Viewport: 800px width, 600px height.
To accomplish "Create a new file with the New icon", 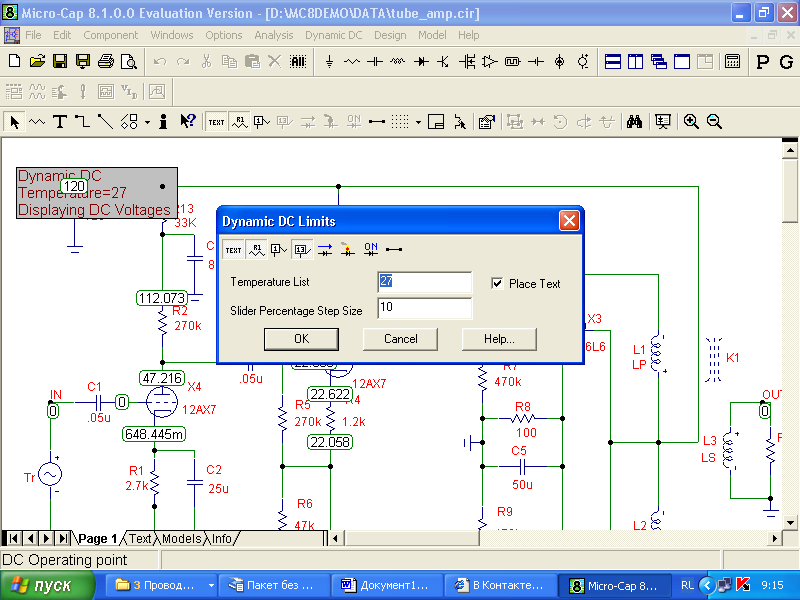I will (14, 62).
